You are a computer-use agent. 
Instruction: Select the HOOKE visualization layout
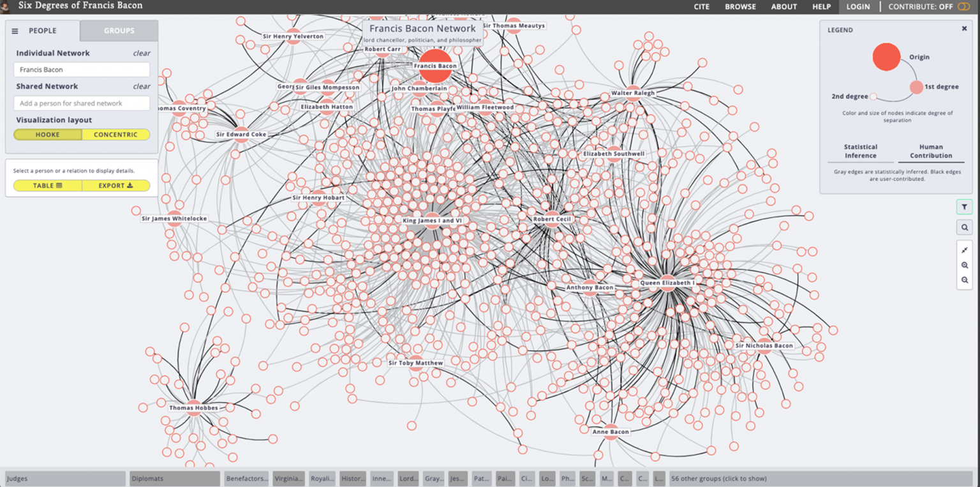pos(48,135)
